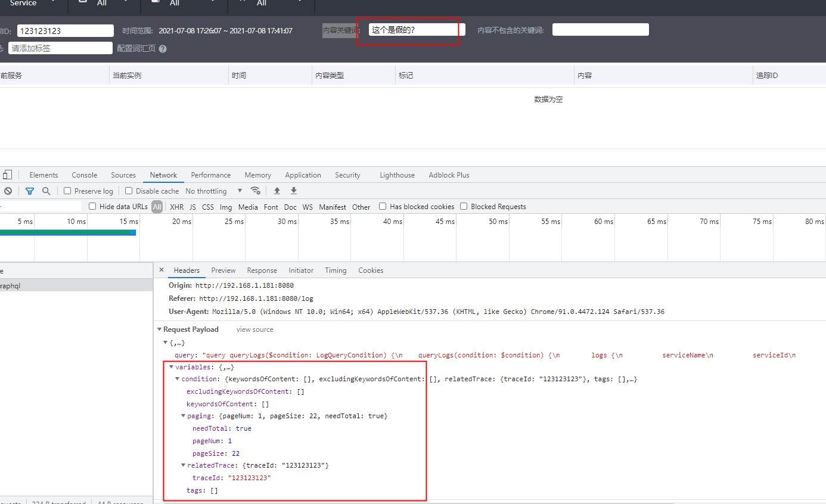Select the All request type filter

pyautogui.click(x=157, y=207)
